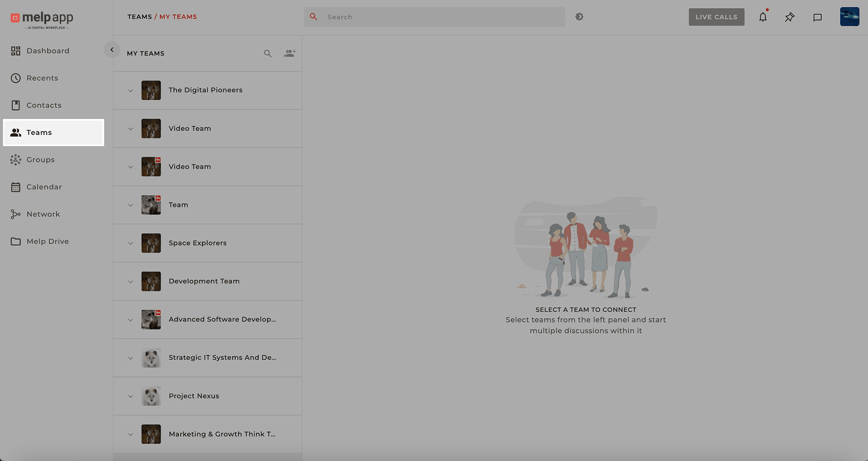This screenshot has height=461, width=868.
Task: Collapse the sidebar using the arrow toggle
Action: [x=112, y=49]
